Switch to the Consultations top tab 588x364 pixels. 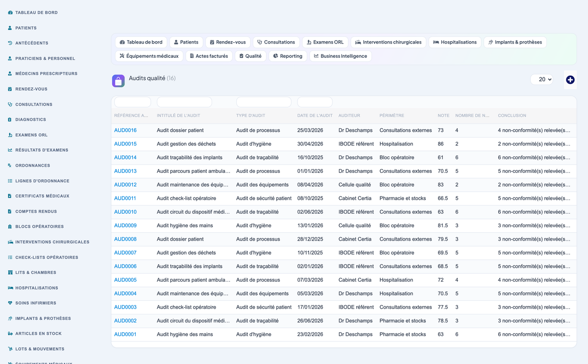[276, 42]
